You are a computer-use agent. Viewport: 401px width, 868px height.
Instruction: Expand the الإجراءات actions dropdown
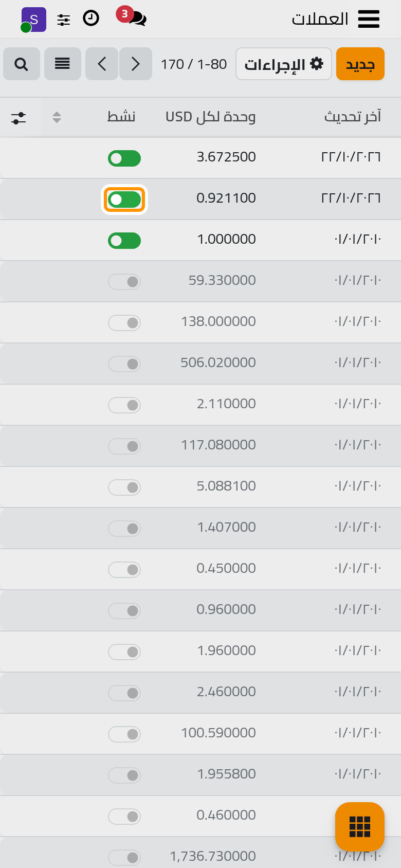pos(284,64)
